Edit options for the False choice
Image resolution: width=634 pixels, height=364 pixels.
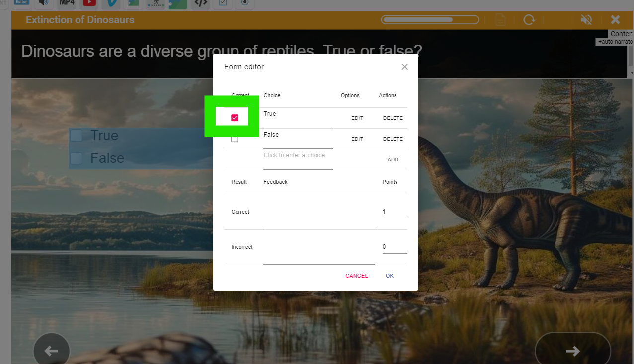pyautogui.click(x=357, y=139)
